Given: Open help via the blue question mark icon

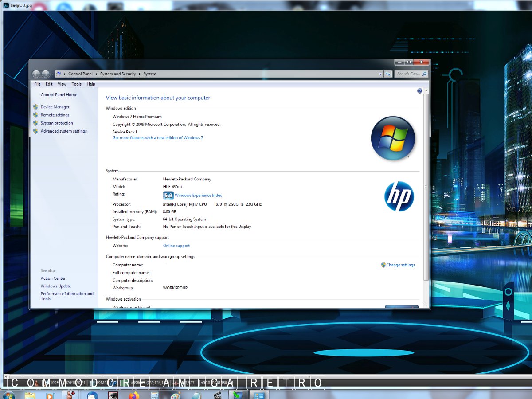Looking at the screenshot, I should (x=420, y=91).
